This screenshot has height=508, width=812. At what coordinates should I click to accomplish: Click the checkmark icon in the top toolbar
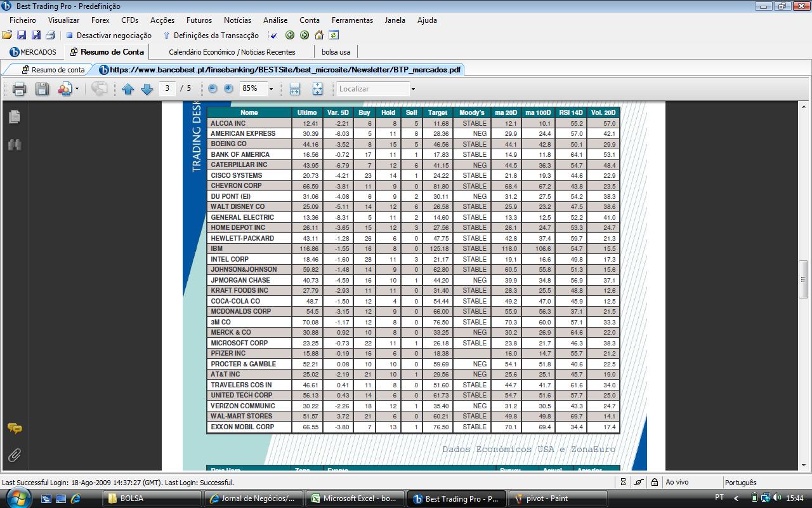click(x=274, y=36)
